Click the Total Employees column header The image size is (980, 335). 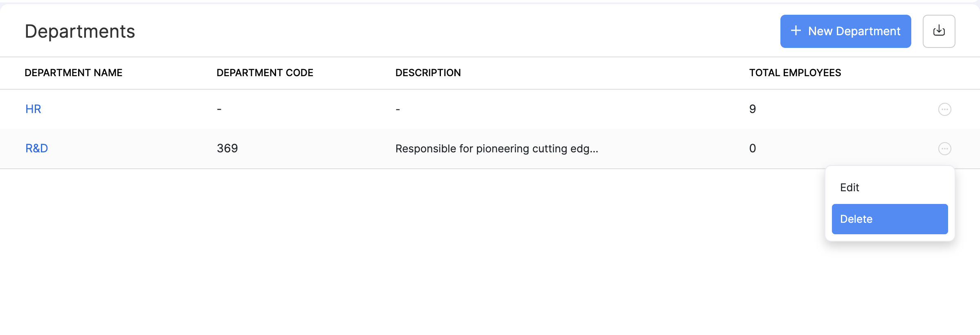[x=795, y=73]
